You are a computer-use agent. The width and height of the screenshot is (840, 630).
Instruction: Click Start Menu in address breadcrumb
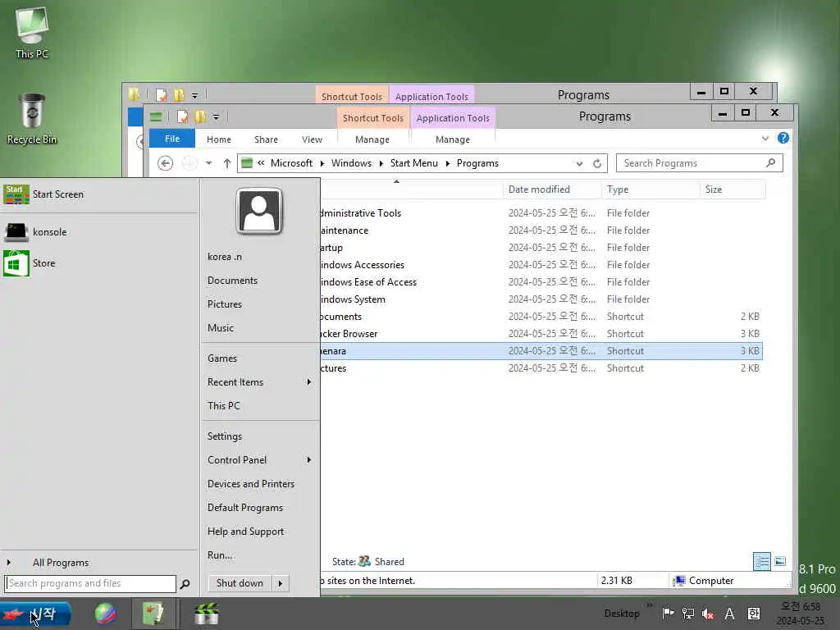(413, 163)
